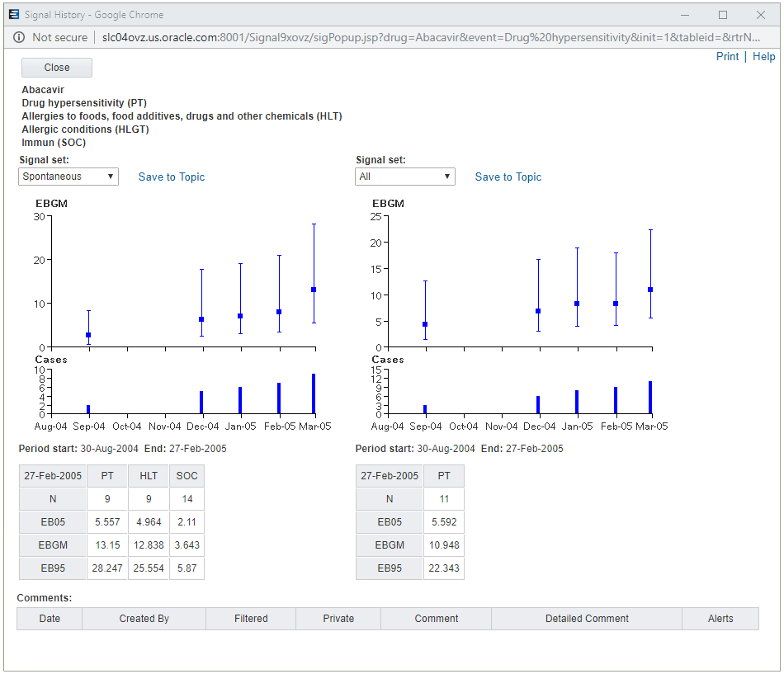The image size is (784, 674).
Task: Click the page URL in the address bar
Action: point(431,37)
